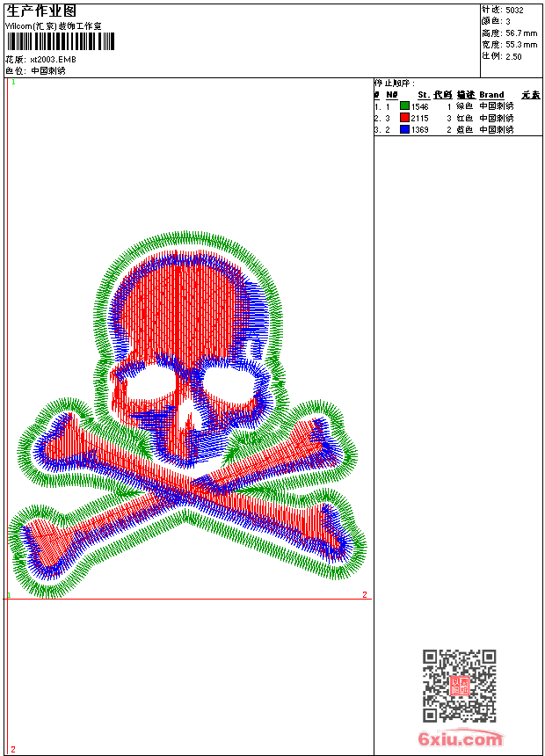The height and width of the screenshot is (756, 545).
Task: Click the '元素' column header
Action: (531, 95)
